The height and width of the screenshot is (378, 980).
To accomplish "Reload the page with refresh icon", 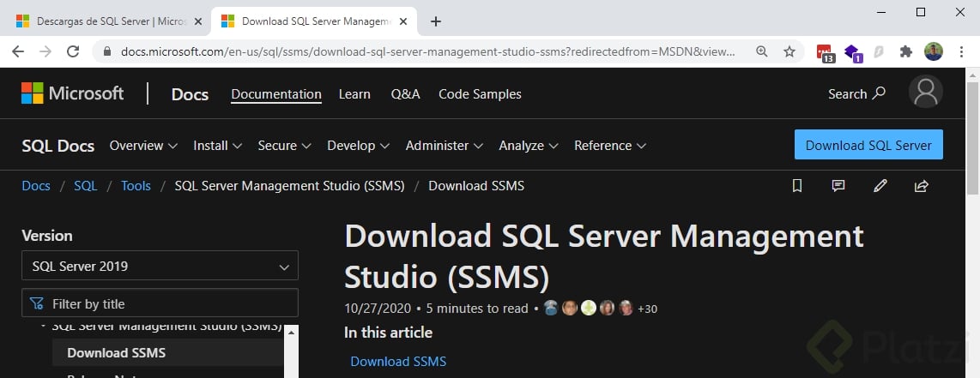I will click(73, 51).
